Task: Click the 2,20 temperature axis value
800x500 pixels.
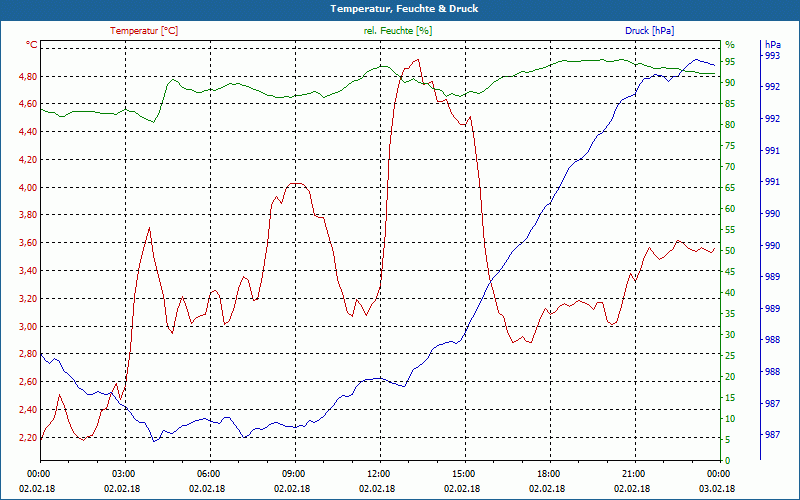Action: (28, 438)
